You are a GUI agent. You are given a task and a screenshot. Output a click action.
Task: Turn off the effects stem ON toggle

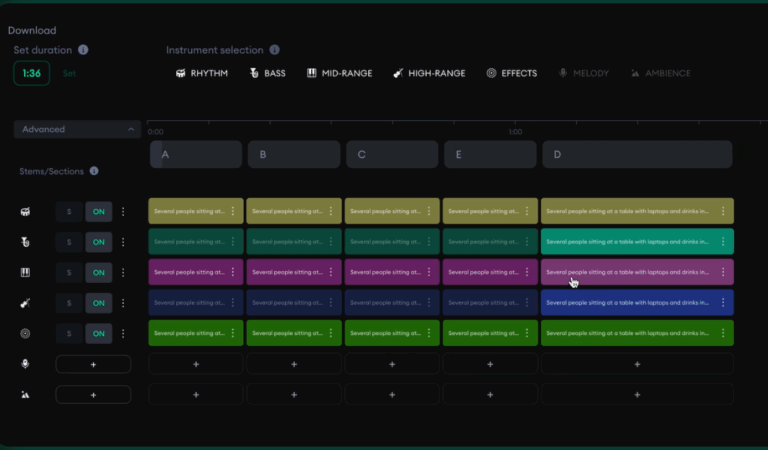[x=98, y=333]
